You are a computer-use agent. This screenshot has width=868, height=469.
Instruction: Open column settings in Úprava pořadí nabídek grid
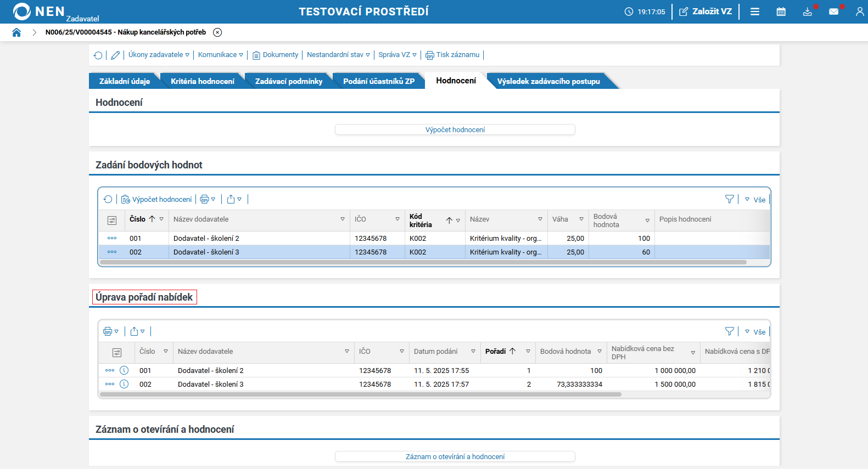[116, 352]
